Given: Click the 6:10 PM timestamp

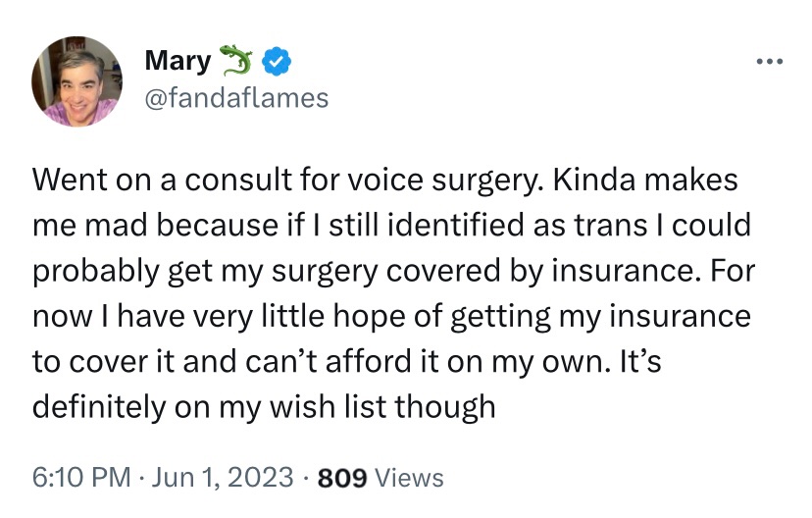Looking at the screenshot, I should point(81,478).
